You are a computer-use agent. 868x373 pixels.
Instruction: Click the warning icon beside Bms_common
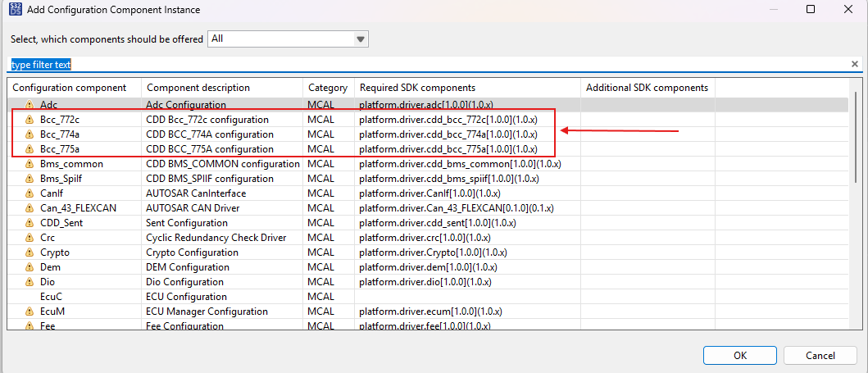tap(30, 164)
